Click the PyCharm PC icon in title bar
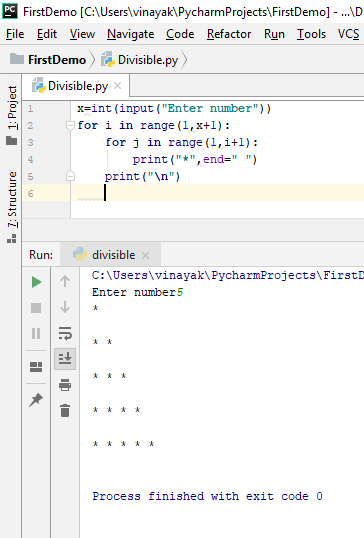Screen dimensions: 364x538 tap(10, 11)
